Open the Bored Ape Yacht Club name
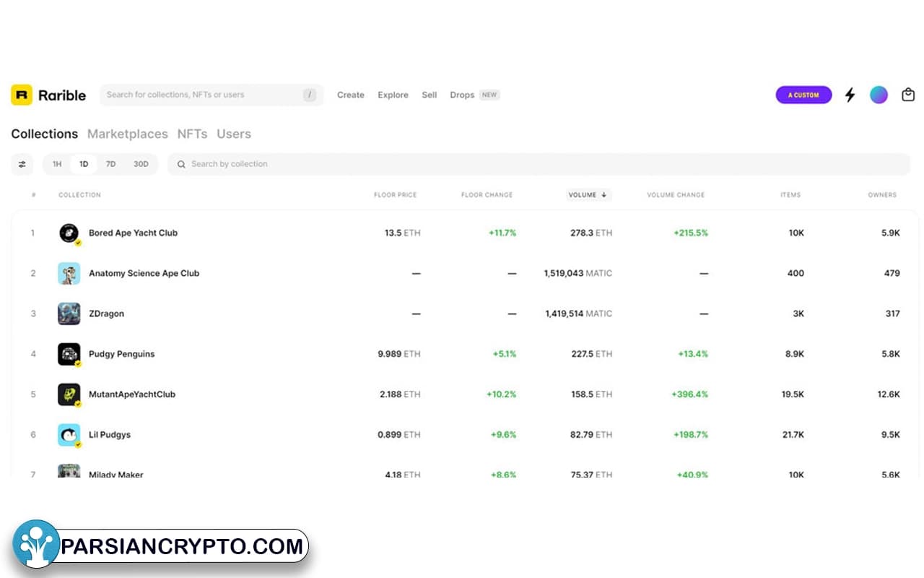This screenshot has height=578, width=924. 133,233
